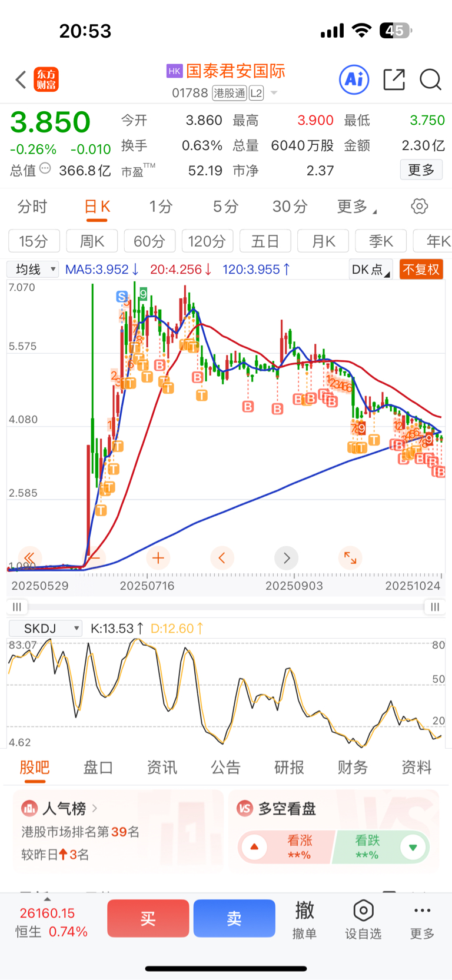Tap the L2 level badge
The image size is (452, 980).
(x=256, y=93)
